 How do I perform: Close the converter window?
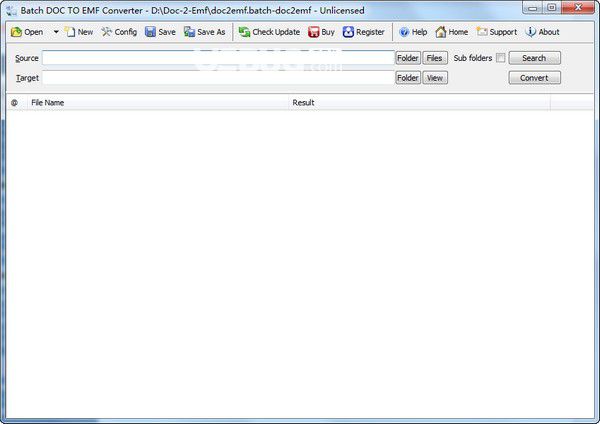pos(578,8)
